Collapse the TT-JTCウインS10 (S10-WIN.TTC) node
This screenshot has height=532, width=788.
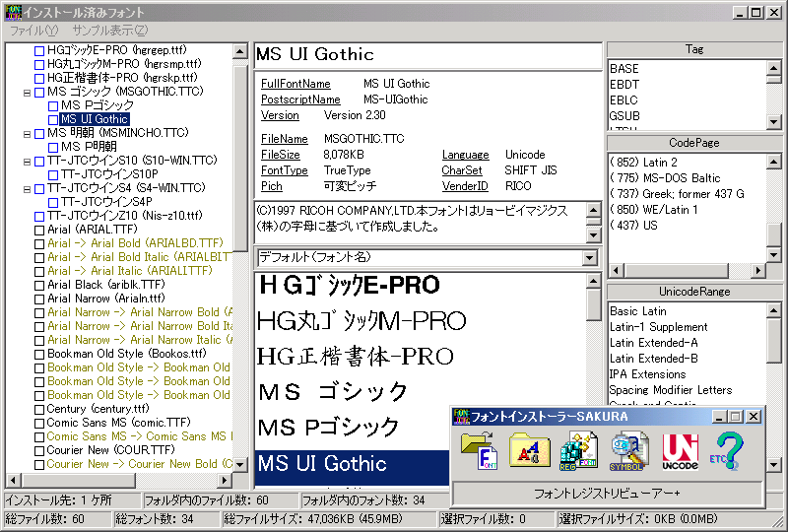[x=27, y=162]
